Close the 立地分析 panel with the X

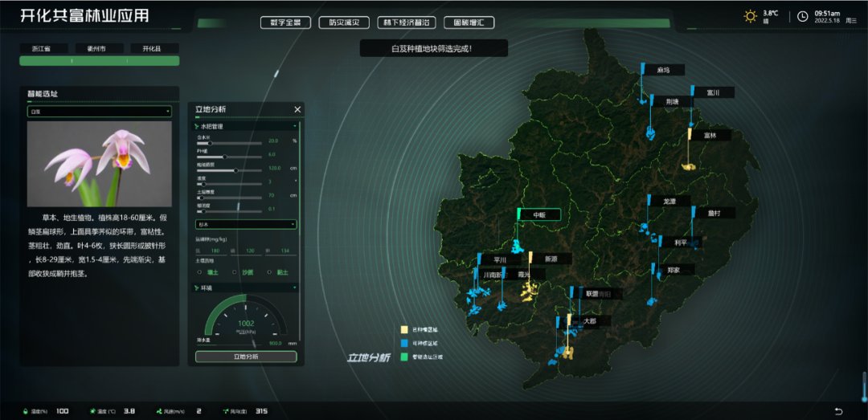click(x=297, y=109)
